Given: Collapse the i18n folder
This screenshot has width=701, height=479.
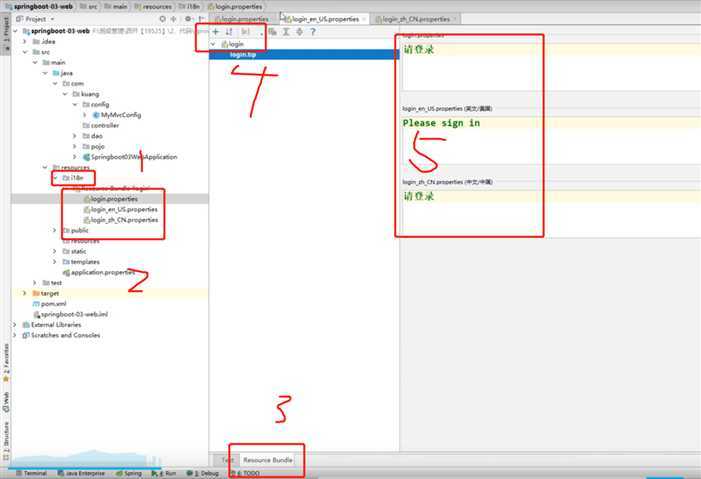Looking at the screenshot, I should tap(55, 178).
